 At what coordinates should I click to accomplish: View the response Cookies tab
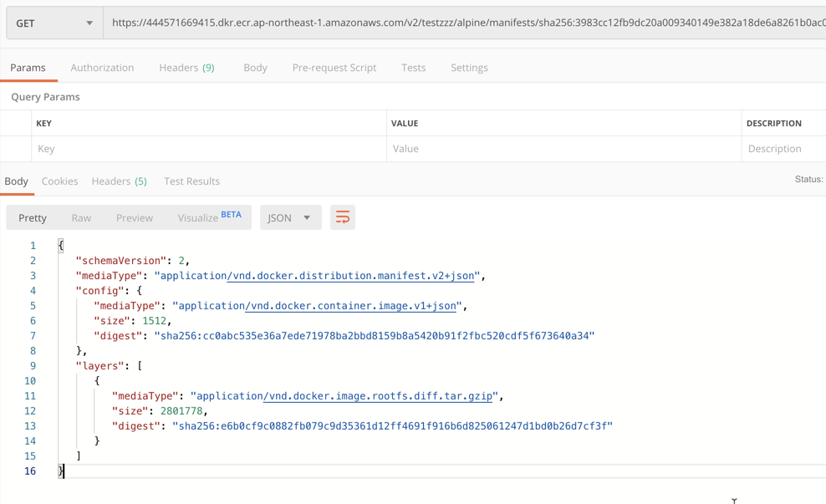tap(59, 181)
